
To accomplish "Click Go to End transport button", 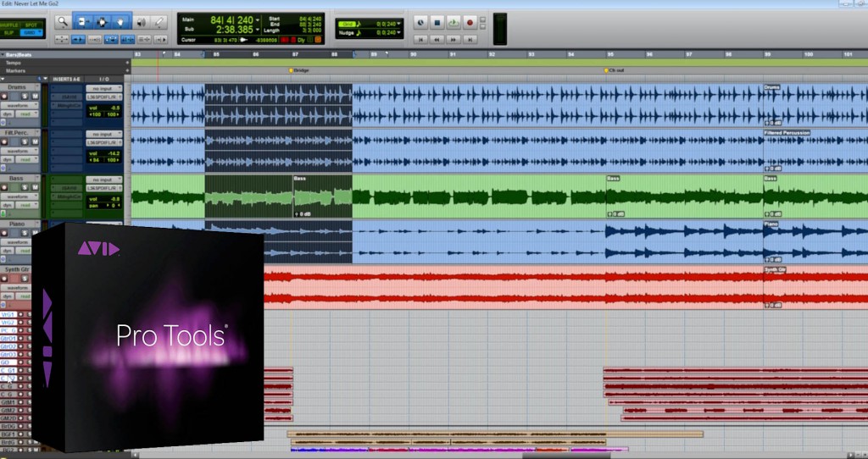I will (x=470, y=39).
